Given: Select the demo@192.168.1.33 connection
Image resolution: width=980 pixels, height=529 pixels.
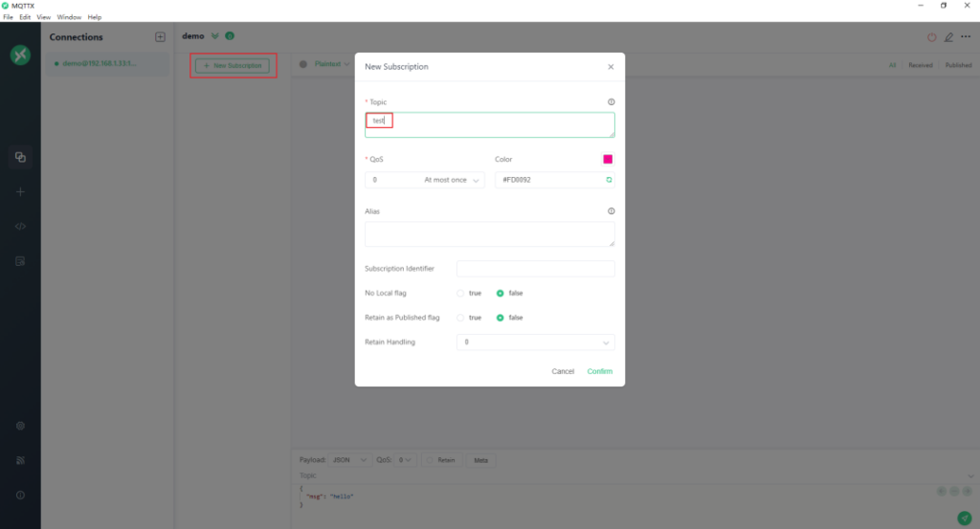Looking at the screenshot, I should [106, 64].
